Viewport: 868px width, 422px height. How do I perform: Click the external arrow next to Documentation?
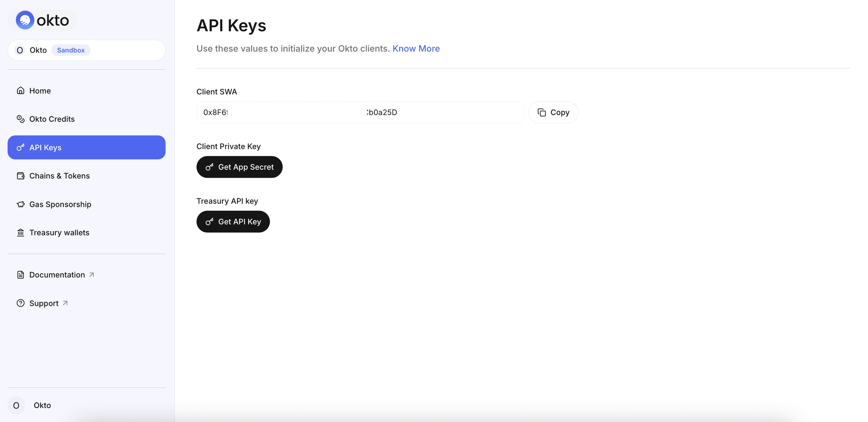coord(92,274)
